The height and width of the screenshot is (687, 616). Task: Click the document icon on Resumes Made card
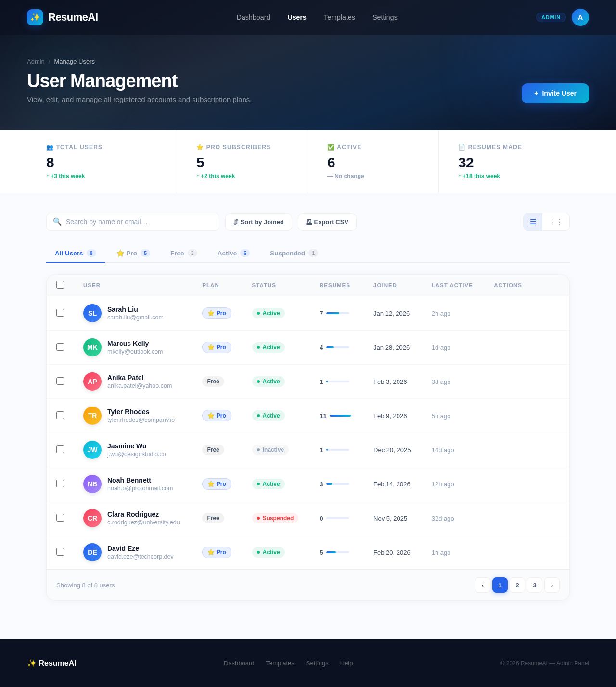pyautogui.click(x=461, y=147)
